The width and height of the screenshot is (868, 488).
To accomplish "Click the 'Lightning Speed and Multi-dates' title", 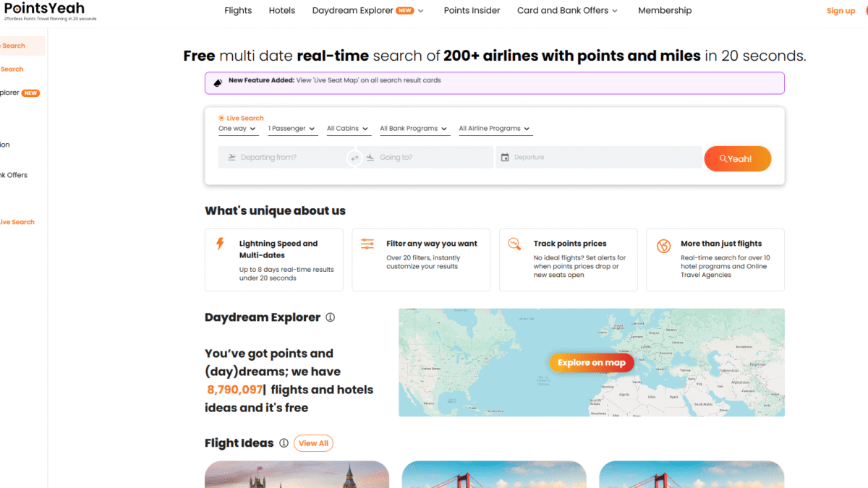I will coord(278,249).
